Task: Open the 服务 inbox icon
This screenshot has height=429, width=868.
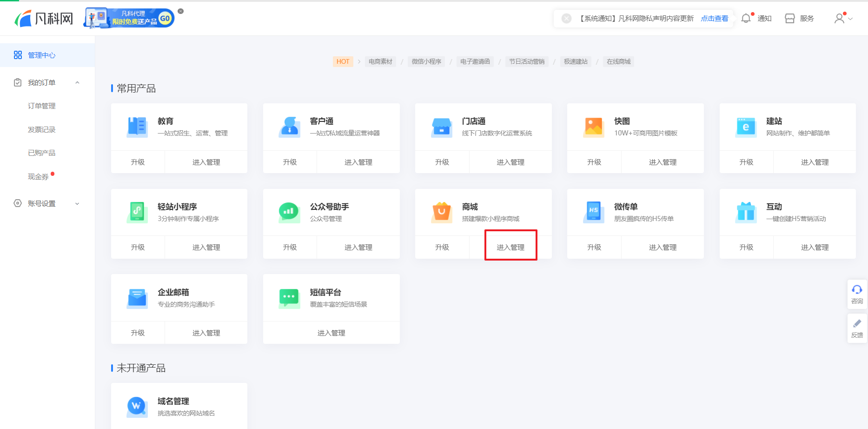Action: (789, 19)
